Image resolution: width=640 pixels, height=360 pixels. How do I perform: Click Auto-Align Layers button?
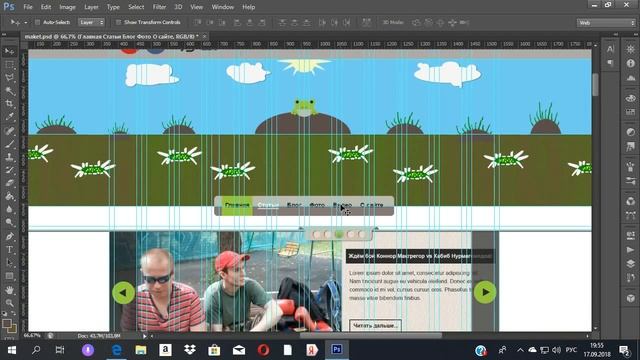click(367, 22)
